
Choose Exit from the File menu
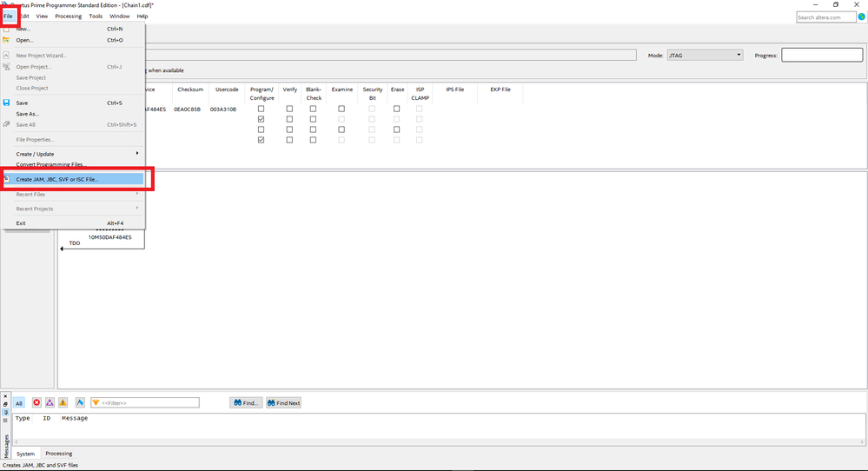(72, 223)
